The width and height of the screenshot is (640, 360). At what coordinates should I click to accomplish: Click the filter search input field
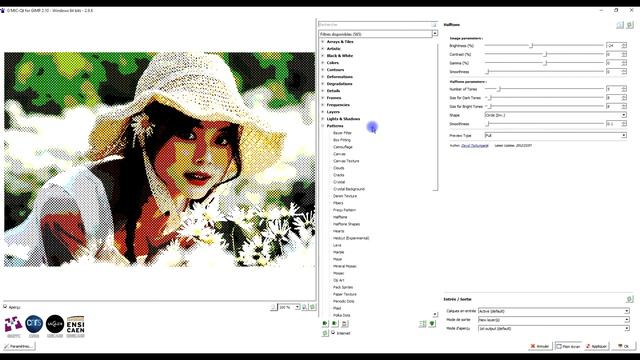click(x=374, y=25)
